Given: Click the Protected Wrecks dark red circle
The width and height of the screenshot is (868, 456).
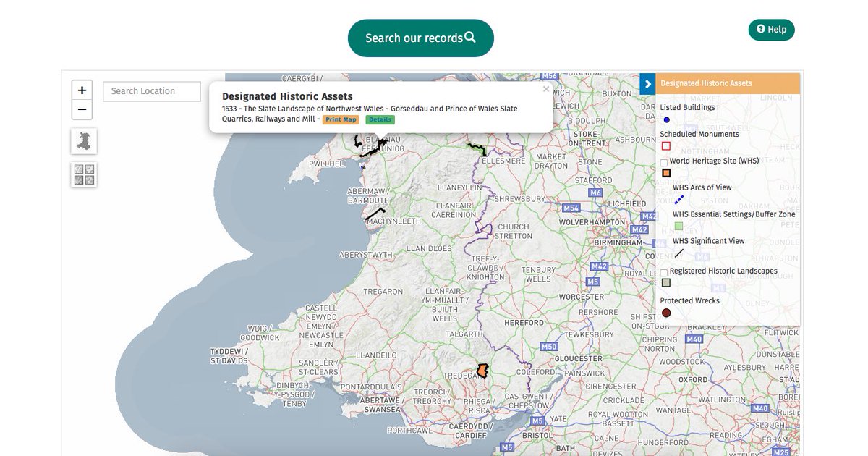Looking at the screenshot, I should 666,313.
